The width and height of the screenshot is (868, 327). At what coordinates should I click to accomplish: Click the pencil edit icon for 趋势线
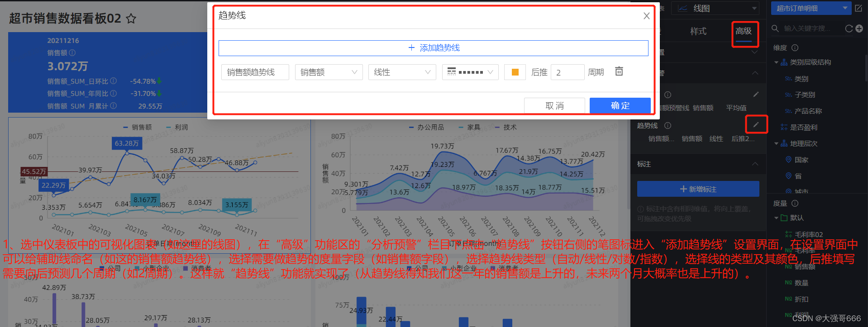(756, 125)
